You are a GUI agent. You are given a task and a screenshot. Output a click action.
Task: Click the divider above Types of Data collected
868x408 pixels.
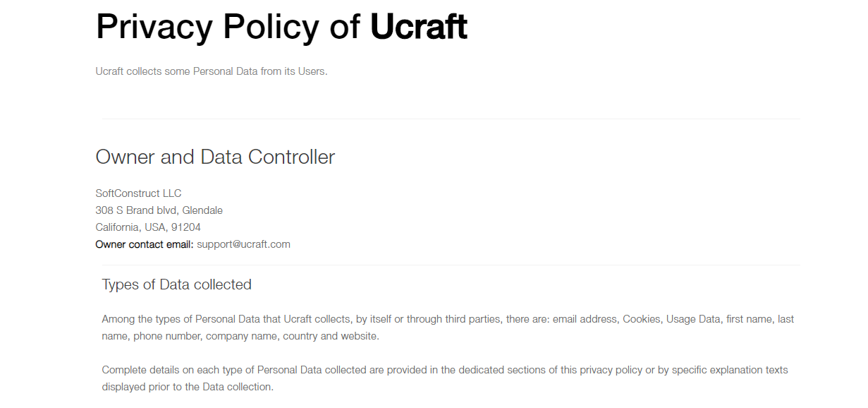pyautogui.click(x=451, y=265)
